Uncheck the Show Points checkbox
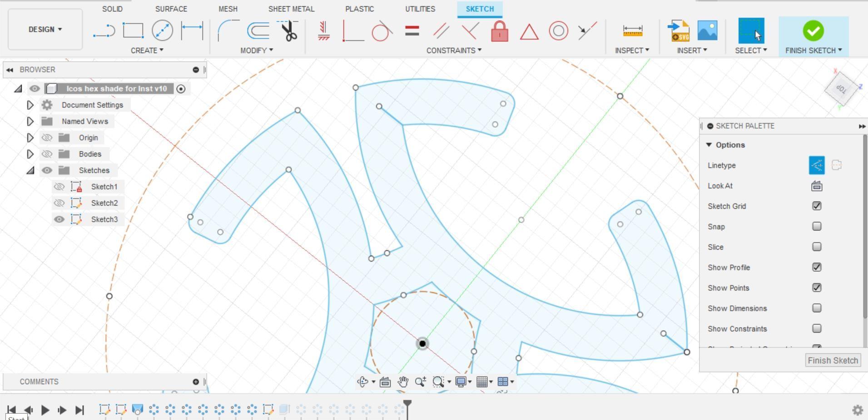Viewport: 868px width, 420px height. click(817, 288)
